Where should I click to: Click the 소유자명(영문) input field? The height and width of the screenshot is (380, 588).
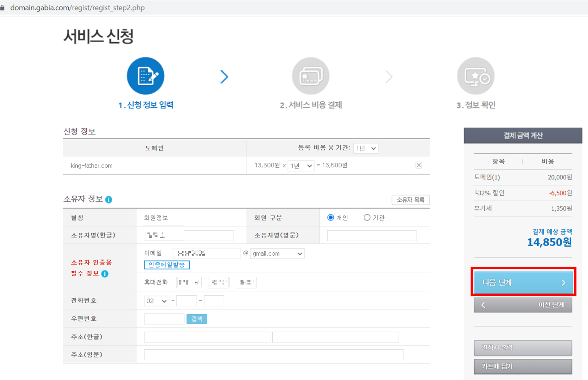372,235
